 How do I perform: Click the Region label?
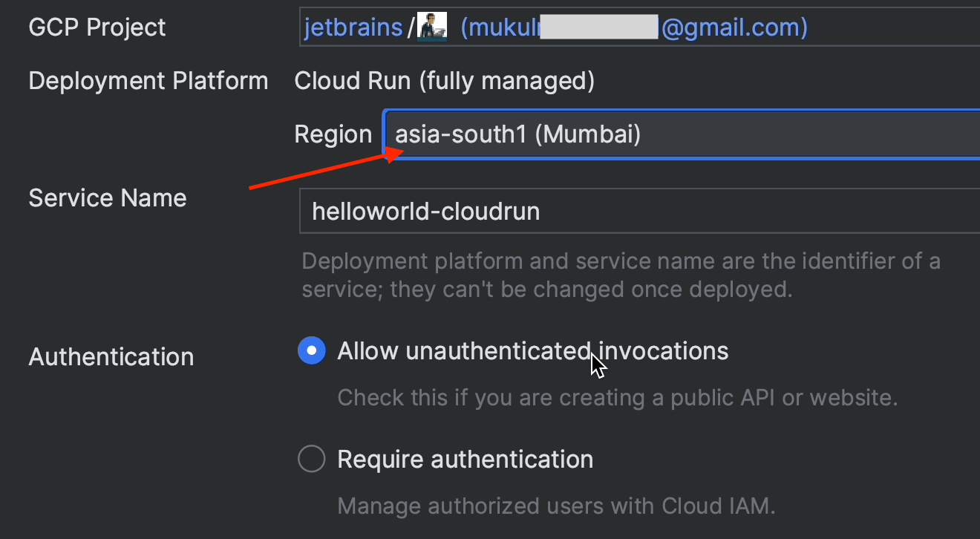coord(333,134)
